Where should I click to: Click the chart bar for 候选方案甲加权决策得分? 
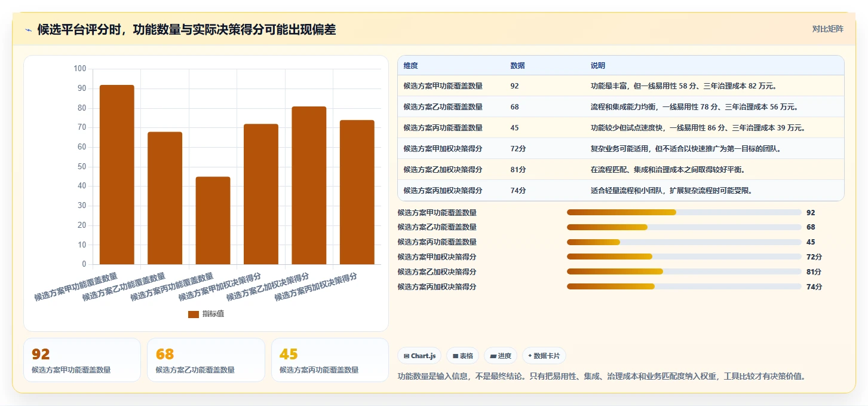(x=261, y=194)
